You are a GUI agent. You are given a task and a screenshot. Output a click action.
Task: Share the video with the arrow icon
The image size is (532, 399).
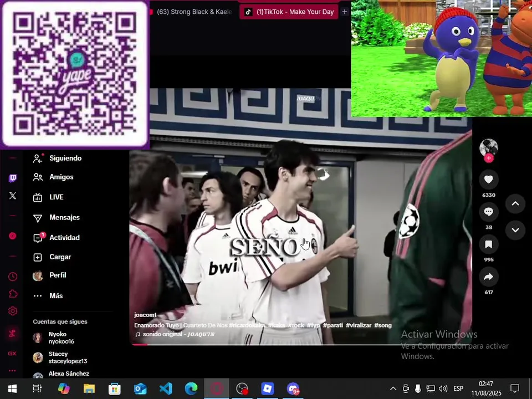(489, 277)
